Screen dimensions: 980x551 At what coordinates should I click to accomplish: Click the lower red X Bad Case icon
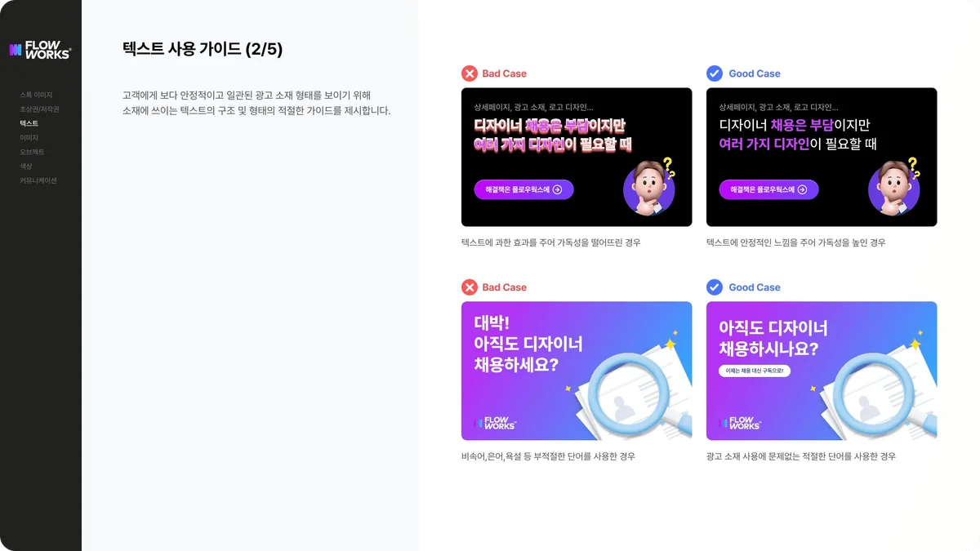470,287
